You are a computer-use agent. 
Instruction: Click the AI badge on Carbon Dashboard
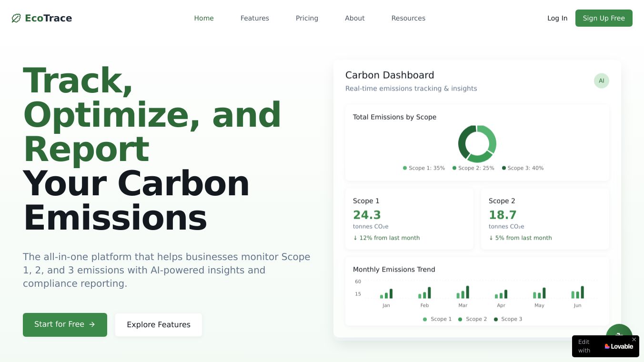pyautogui.click(x=602, y=81)
